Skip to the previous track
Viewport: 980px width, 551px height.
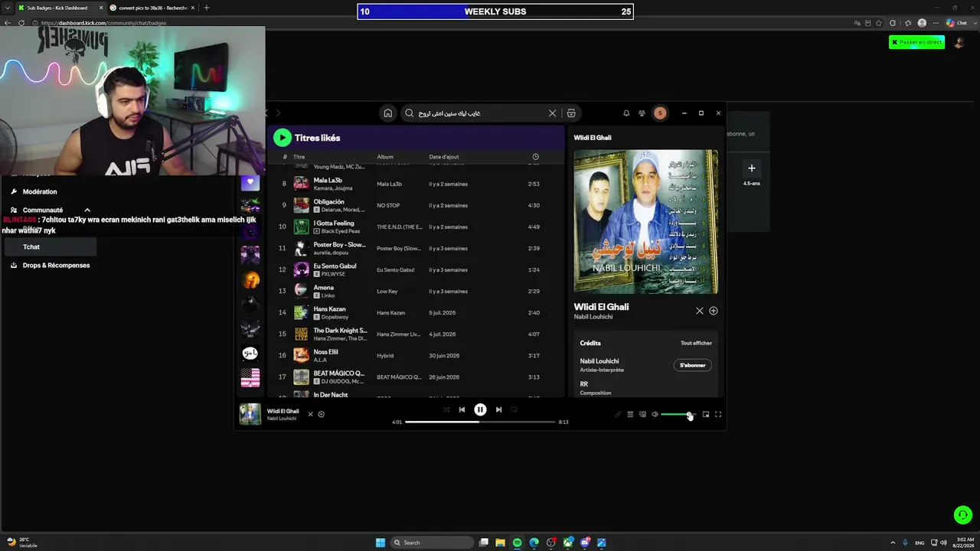(462, 409)
